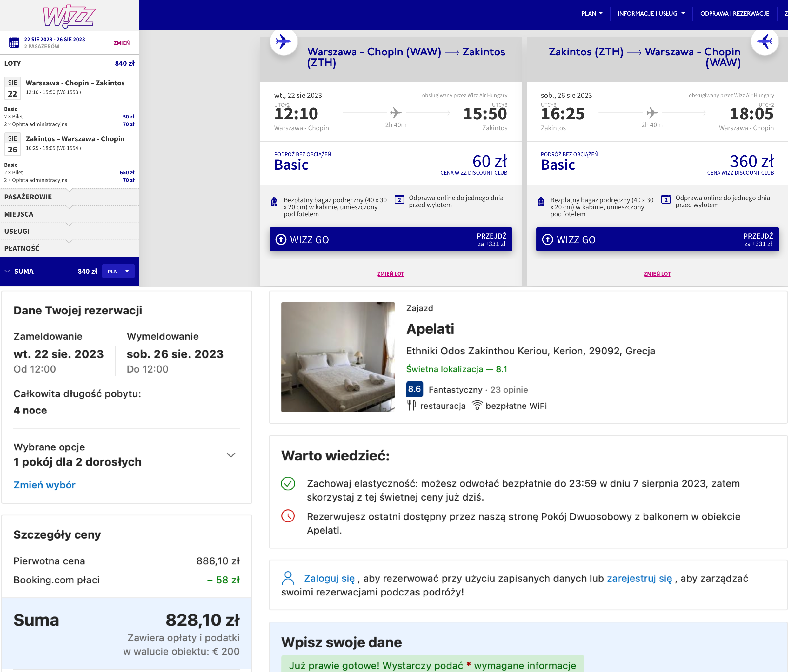Click the restaurant fork-and-knife icon
Screen dimensions: 788x672
pos(411,405)
